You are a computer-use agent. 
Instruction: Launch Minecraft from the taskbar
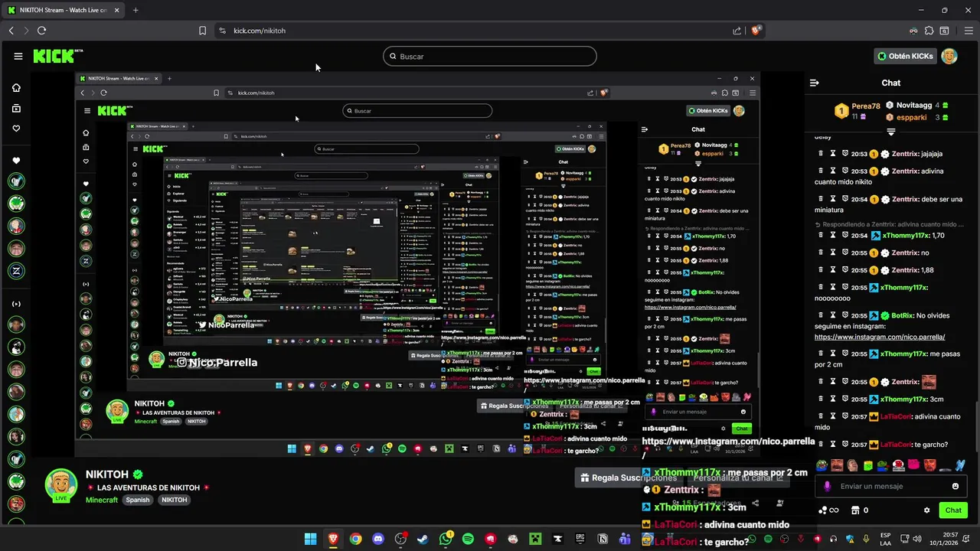tap(535, 539)
